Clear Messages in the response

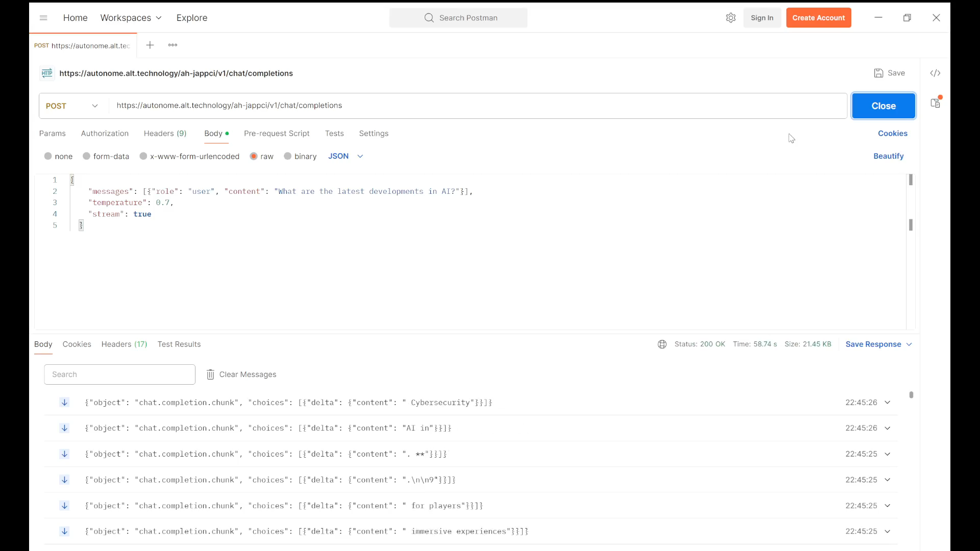tap(241, 374)
